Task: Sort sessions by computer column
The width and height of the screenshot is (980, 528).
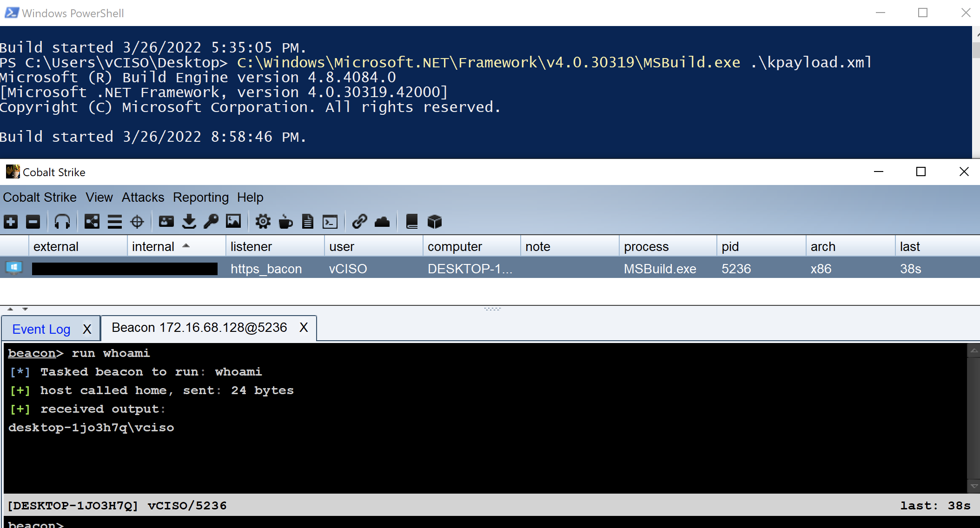Action: [x=472, y=246]
